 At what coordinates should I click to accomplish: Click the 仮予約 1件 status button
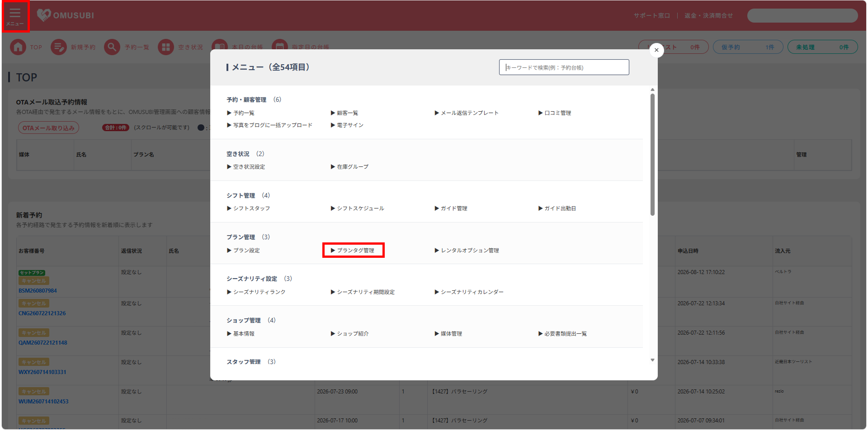(x=748, y=47)
